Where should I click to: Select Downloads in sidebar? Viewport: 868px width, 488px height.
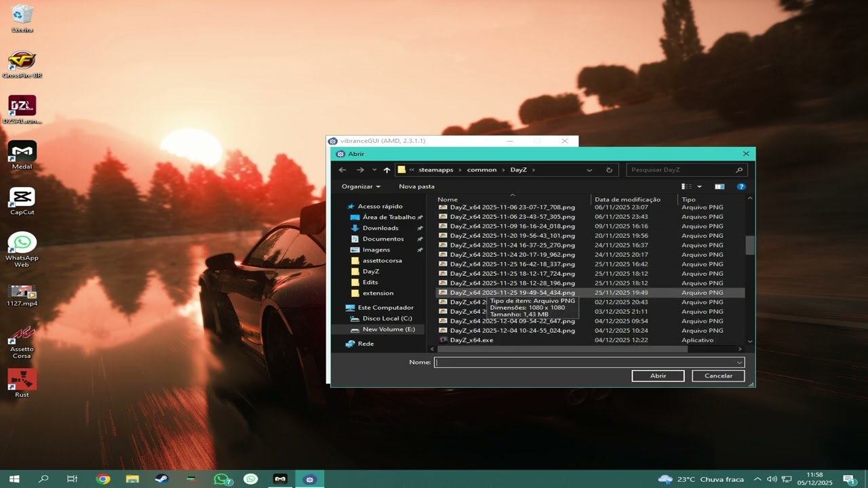[x=380, y=228]
